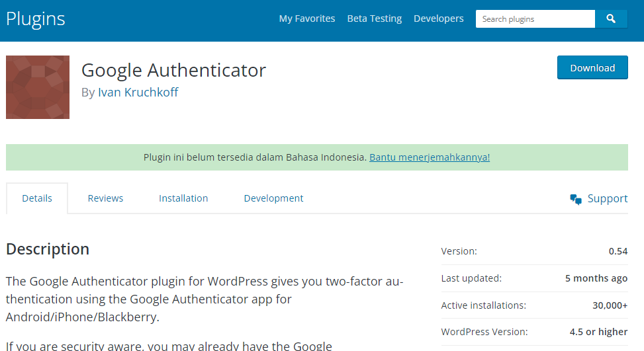Follow the Bantu menerjemahkannya link
644x351 pixels.
(429, 157)
